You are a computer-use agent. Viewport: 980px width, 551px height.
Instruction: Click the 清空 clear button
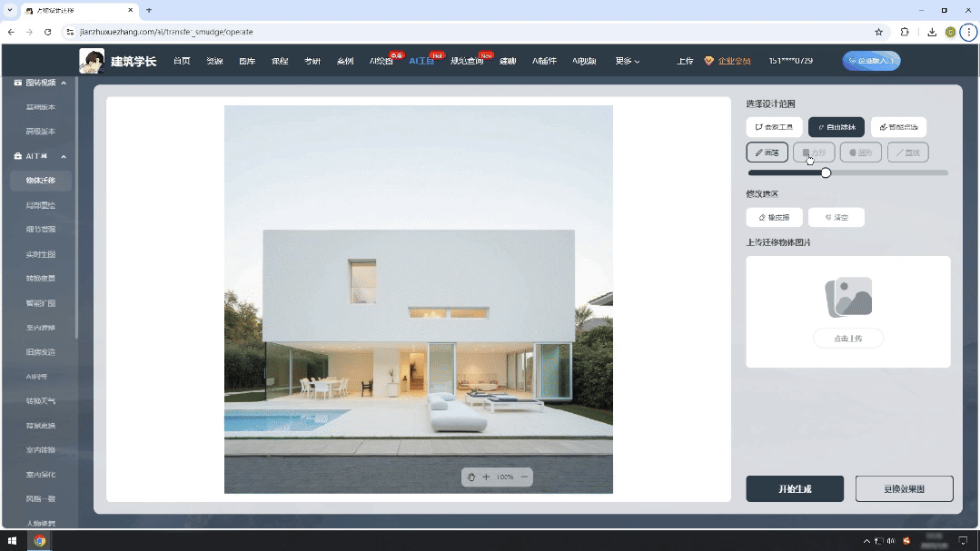pyautogui.click(x=836, y=217)
